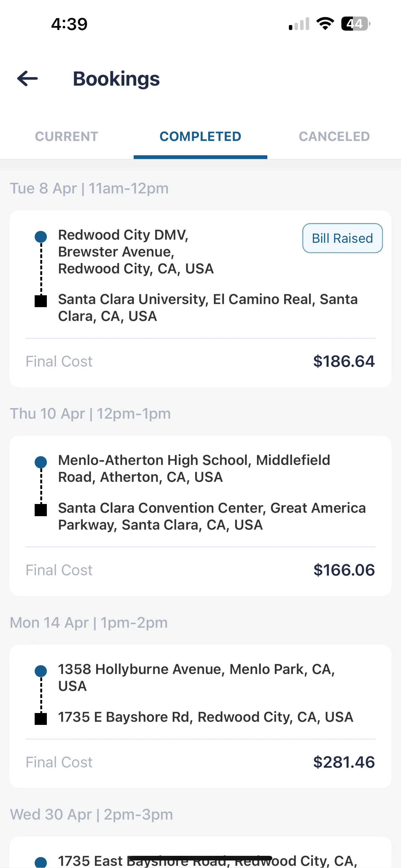Open the Wed 30 Apr booking card

[x=200, y=852]
